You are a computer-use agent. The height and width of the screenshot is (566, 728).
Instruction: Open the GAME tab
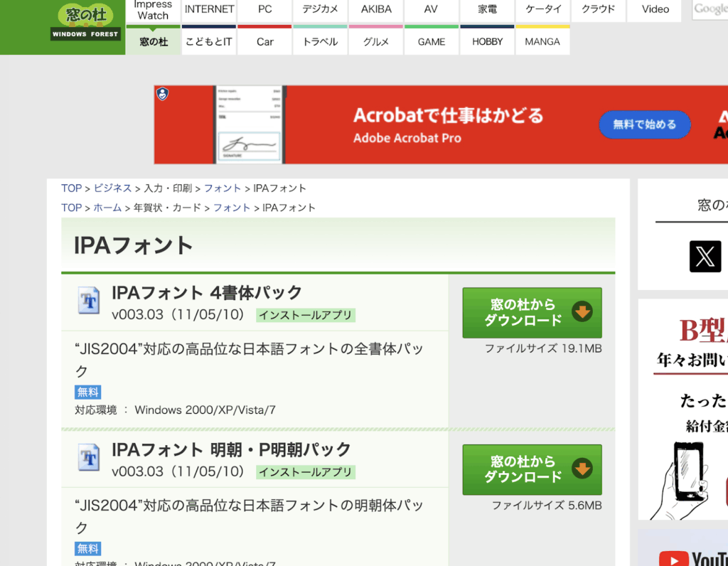click(432, 41)
